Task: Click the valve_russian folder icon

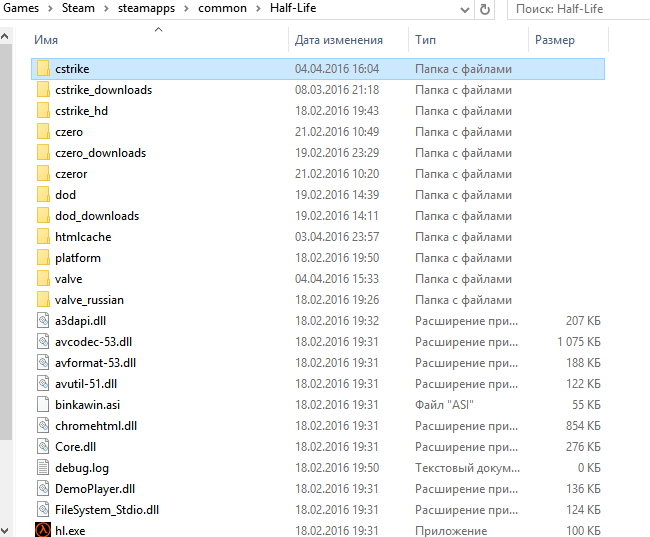Action: pyautogui.click(x=43, y=300)
